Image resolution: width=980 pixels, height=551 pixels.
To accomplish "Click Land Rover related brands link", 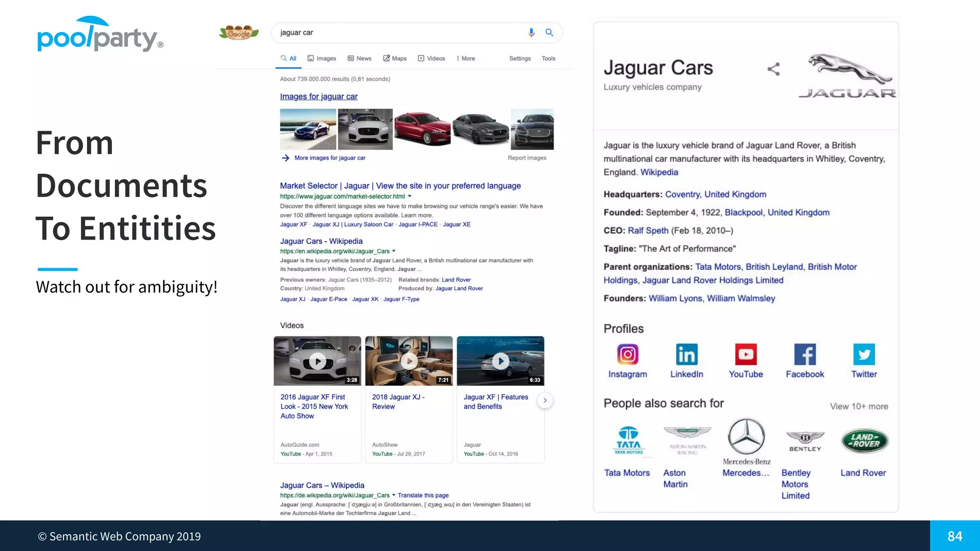I will coord(456,280).
